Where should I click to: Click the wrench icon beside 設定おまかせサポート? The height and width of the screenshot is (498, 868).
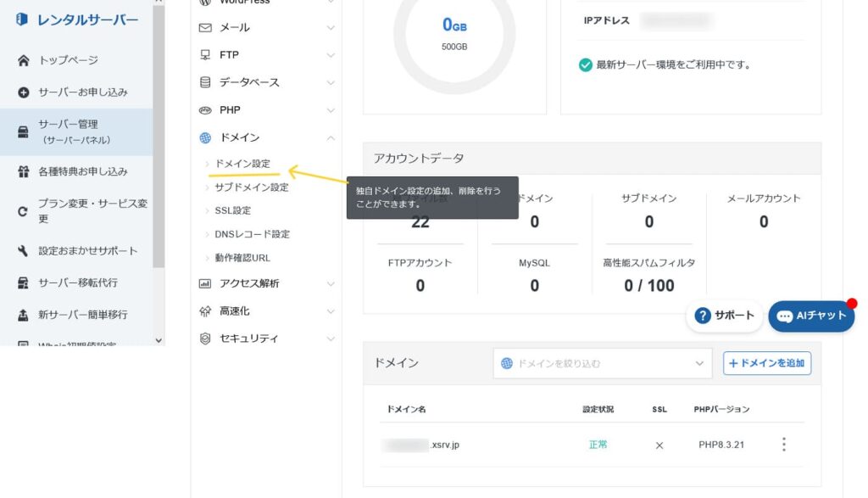(23, 251)
